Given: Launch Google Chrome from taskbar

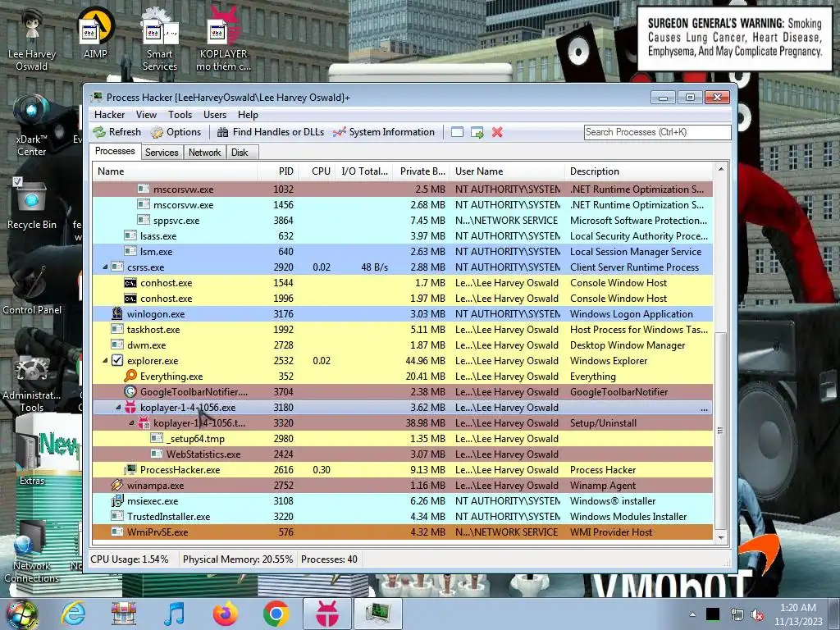Looking at the screenshot, I should coord(276,614).
